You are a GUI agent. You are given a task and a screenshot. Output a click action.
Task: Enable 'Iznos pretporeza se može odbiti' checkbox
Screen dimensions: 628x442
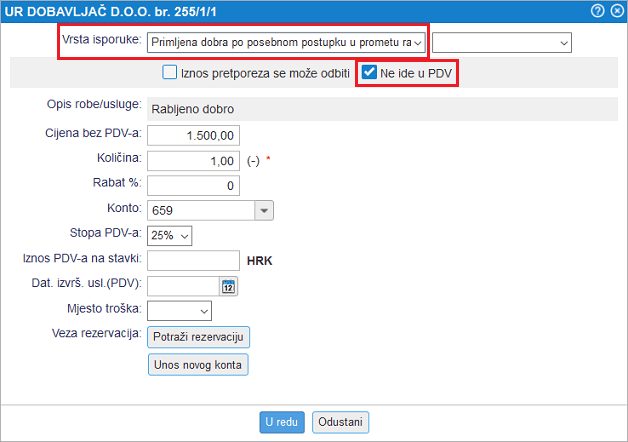click(169, 73)
